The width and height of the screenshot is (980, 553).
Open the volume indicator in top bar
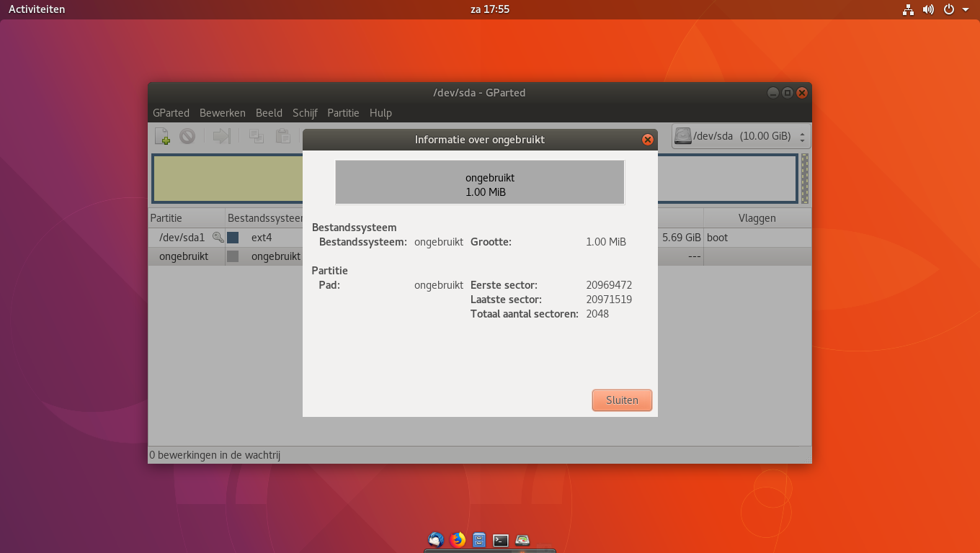(928, 9)
